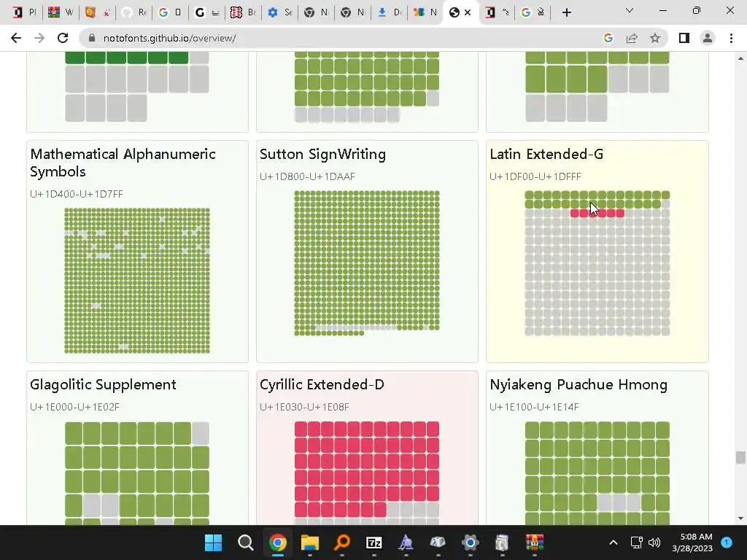Open WinRAR from the taskbar

pos(535,542)
